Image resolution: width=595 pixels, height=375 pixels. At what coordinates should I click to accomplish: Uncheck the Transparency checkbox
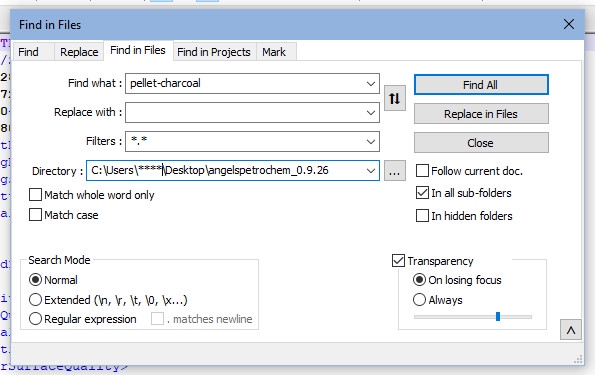pos(398,261)
